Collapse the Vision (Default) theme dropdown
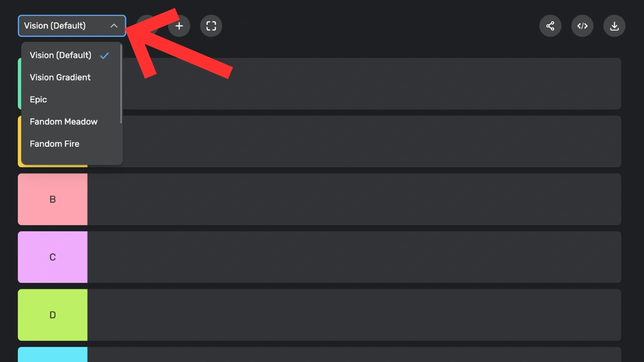This screenshot has width=644, height=362. coord(72,26)
